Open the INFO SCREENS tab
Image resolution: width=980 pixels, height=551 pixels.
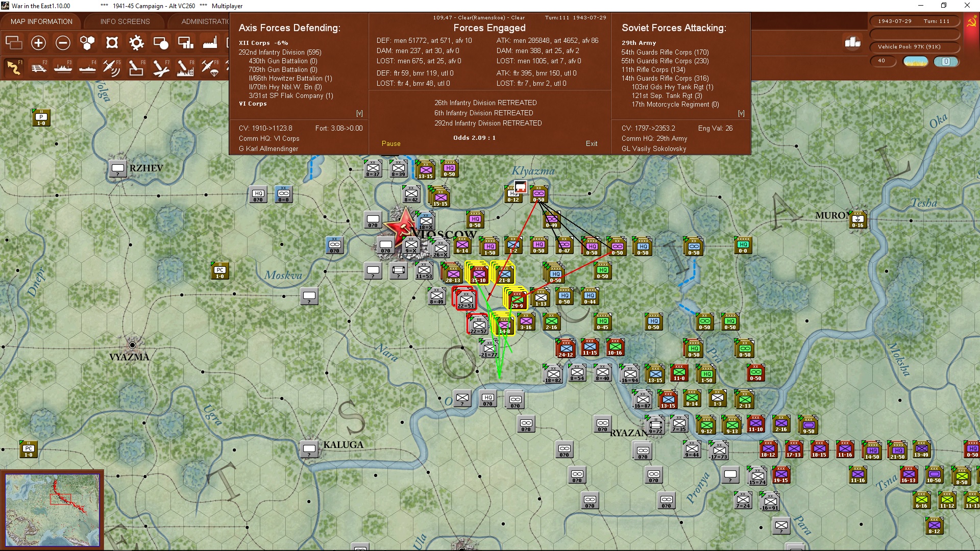tap(125, 21)
